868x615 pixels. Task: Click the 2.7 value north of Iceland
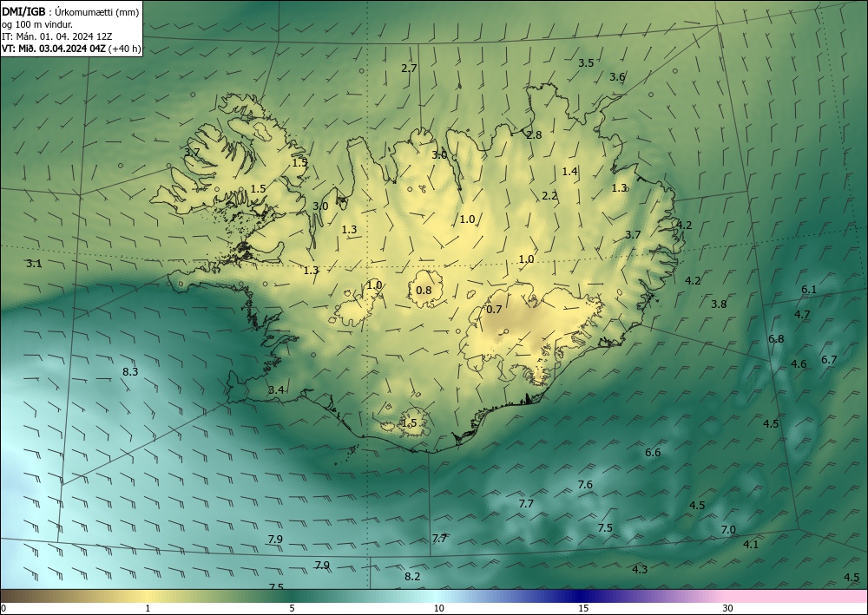tap(409, 69)
